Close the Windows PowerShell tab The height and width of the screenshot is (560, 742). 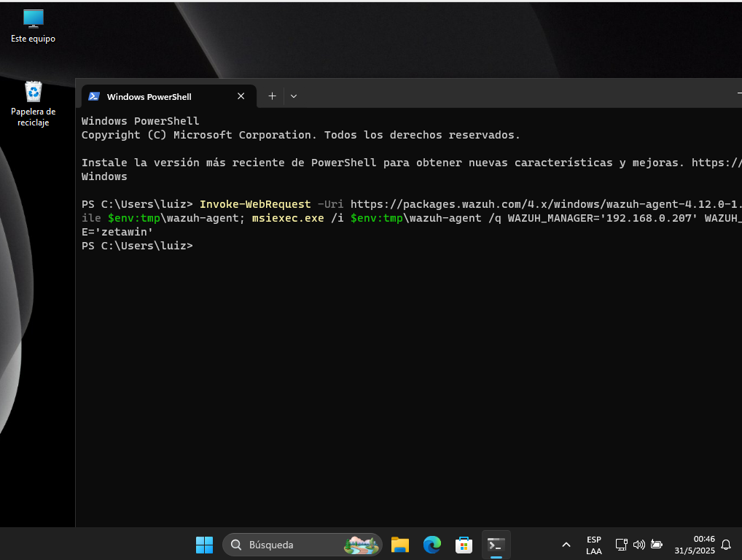(x=241, y=96)
